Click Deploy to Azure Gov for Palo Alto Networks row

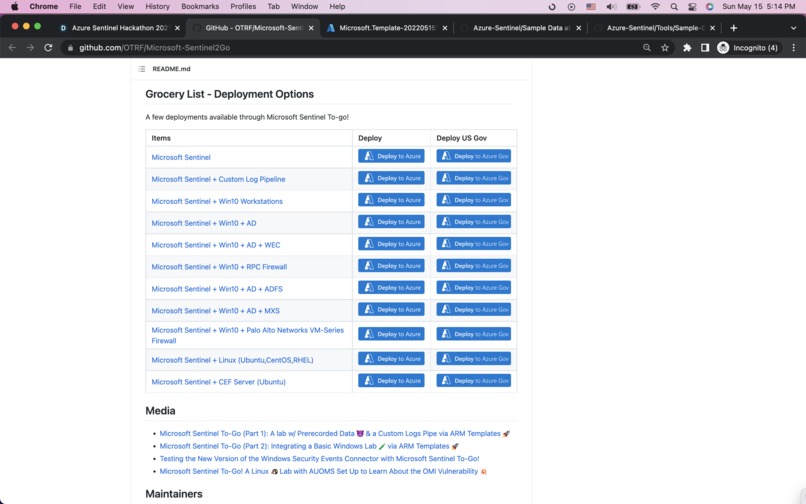point(473,334)
